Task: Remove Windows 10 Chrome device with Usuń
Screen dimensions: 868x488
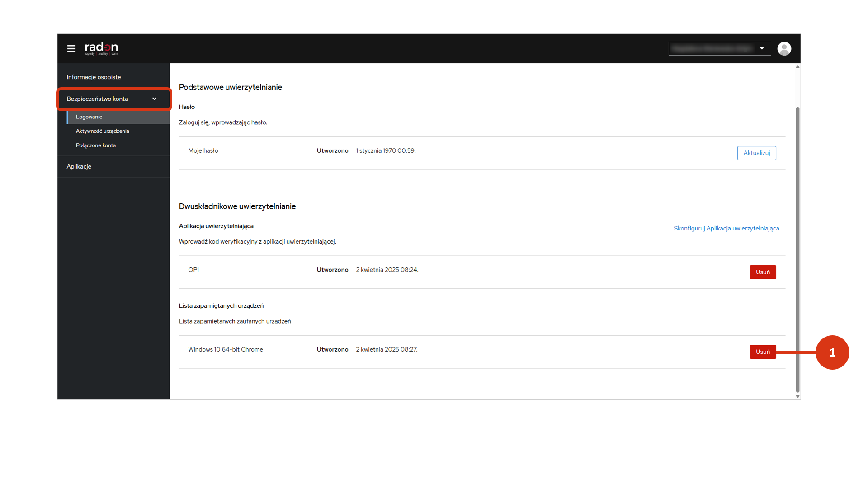Action: [763, 352]
